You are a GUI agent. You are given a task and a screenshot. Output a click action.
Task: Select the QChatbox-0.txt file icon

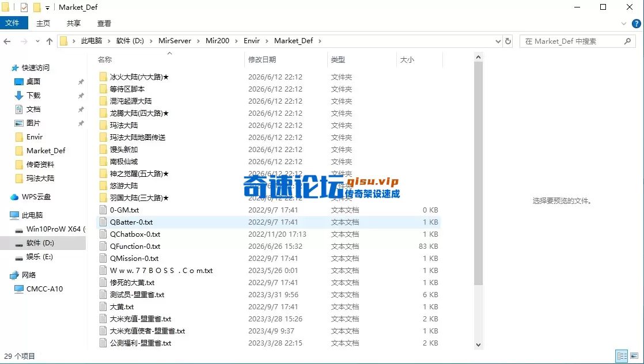[103, 234]
